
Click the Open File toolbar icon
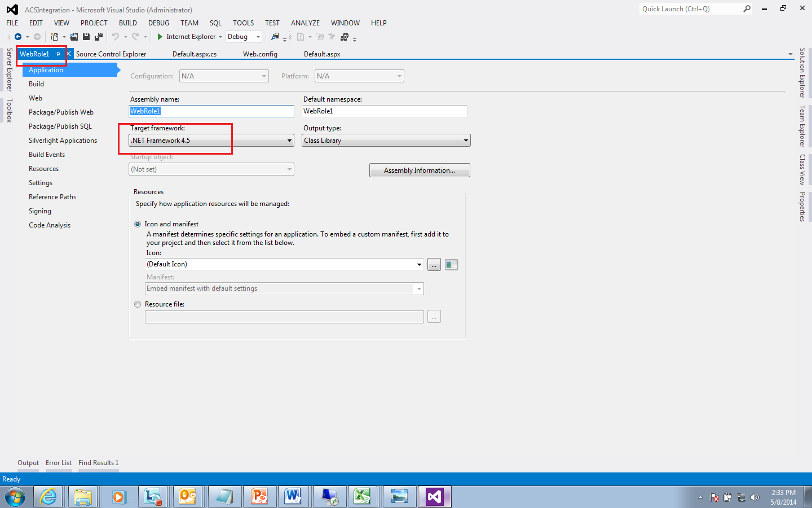pyautogui.click(x=74, y=37)
